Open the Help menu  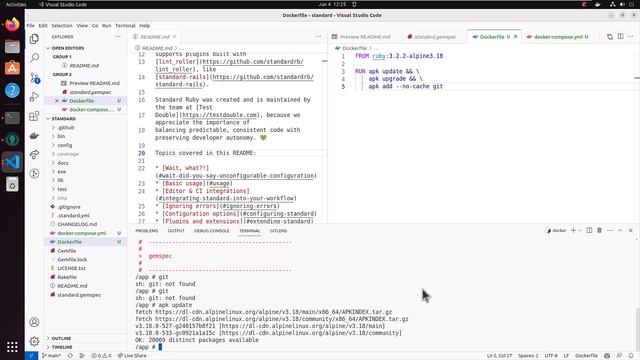[144, 26]
